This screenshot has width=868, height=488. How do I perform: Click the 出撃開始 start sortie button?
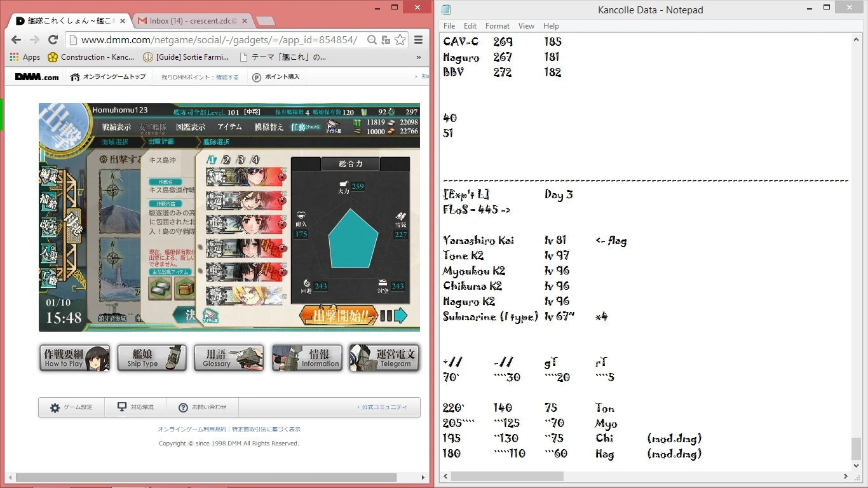(x=337, y=315)
